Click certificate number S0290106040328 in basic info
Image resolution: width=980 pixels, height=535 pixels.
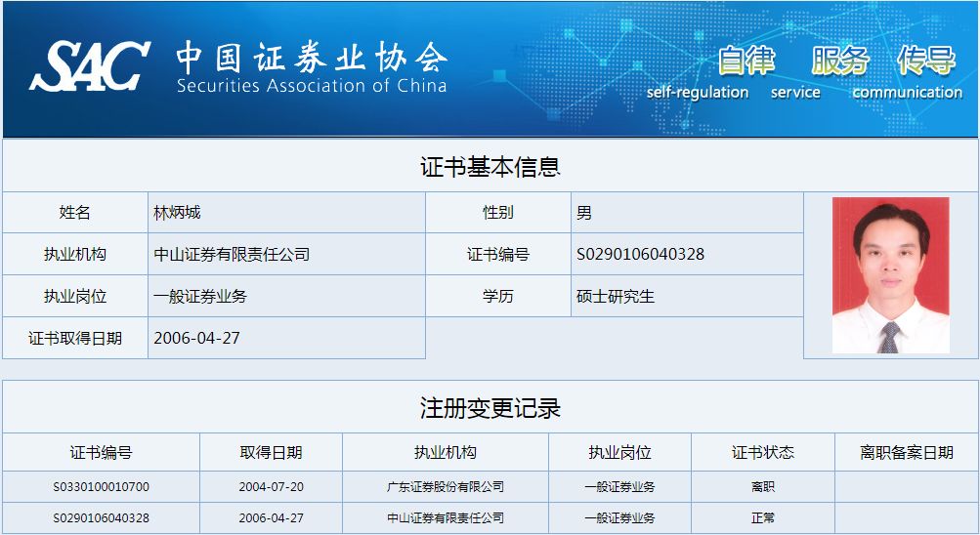(x=640, y=255)
